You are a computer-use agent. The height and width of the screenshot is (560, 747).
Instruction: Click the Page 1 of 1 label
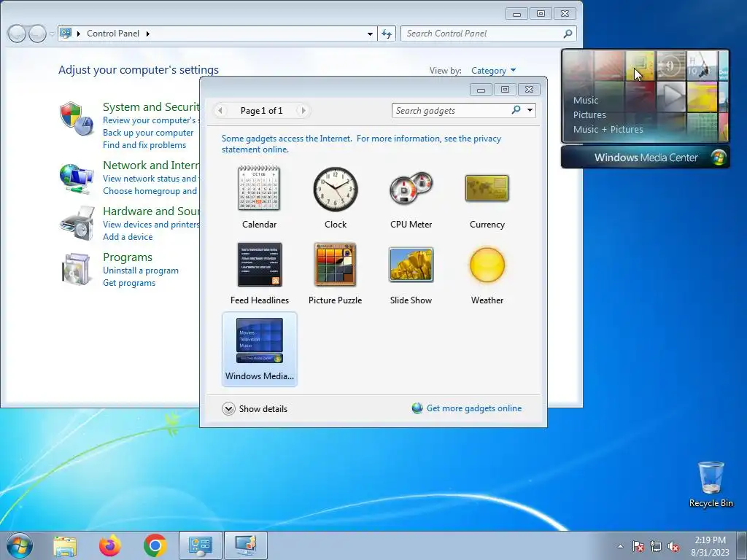click(x=262, y=111)
